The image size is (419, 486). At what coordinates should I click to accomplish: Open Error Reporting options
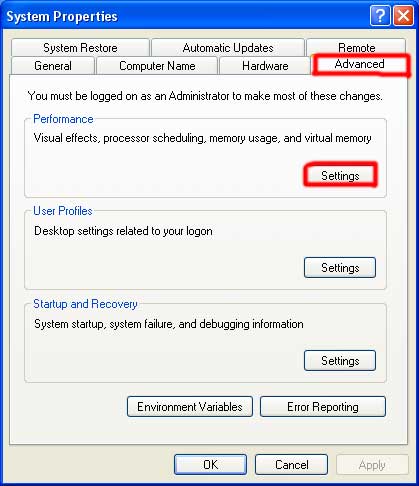(x=323, y=406)
